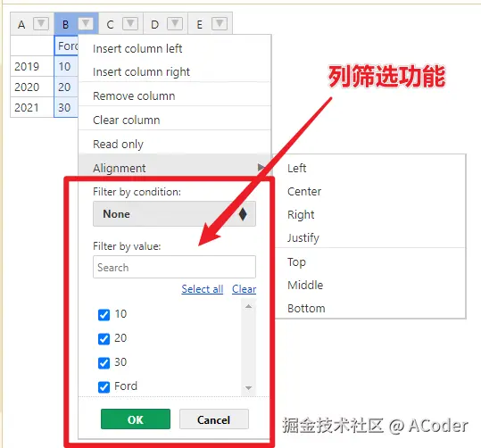Click the value list scroll up arrow
Image resolution: width=481 pixels, height=448 pixels.
248,306
